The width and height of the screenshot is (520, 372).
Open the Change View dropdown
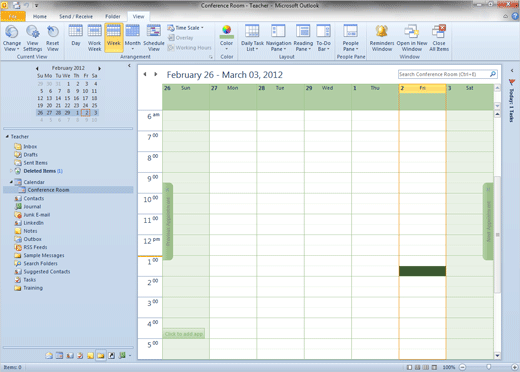tap(12, 38)
